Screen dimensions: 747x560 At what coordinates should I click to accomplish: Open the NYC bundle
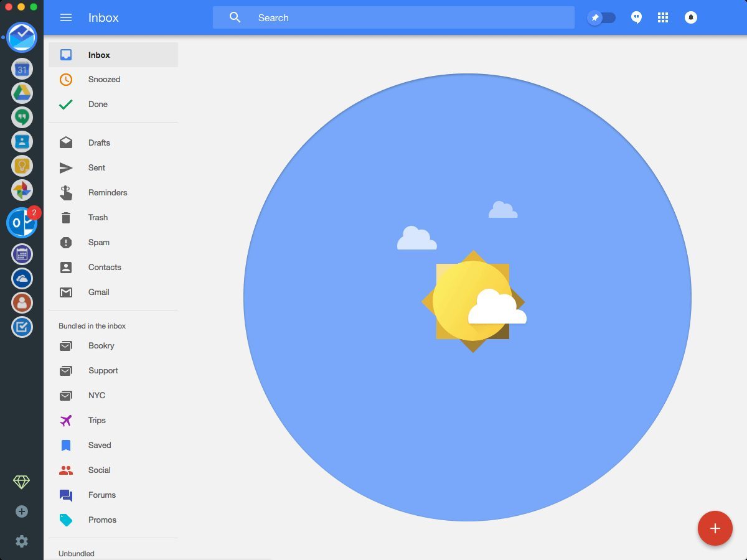click(x=113, y=396)
